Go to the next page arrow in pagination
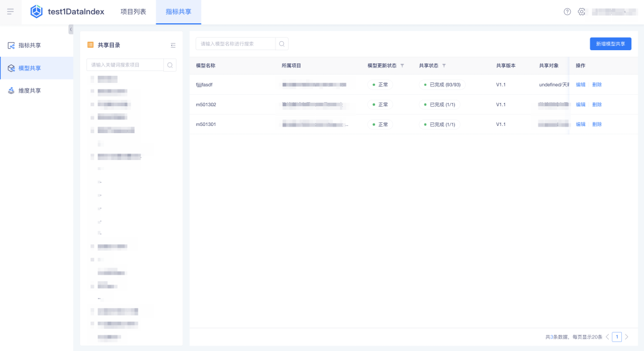 (x=627, y=337)
